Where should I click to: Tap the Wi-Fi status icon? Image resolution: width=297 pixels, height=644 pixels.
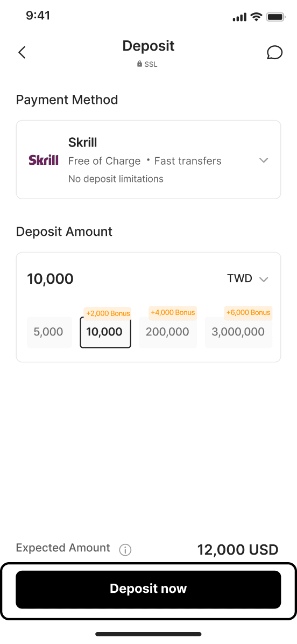click(257, 17)
